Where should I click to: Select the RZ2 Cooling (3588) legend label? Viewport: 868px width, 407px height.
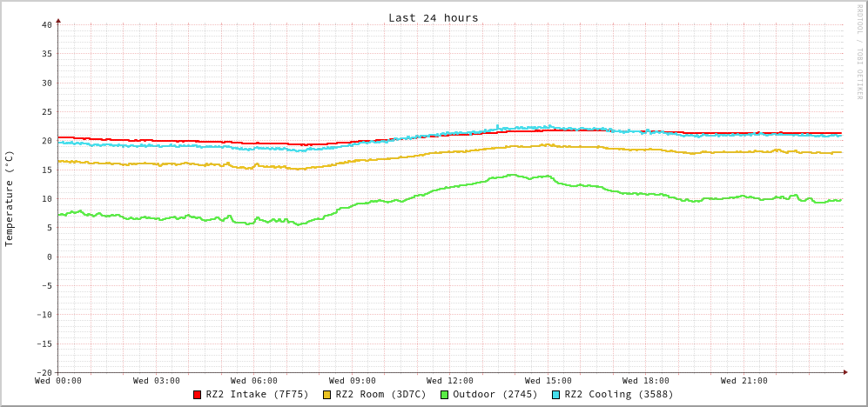click(x=618, y=394)
